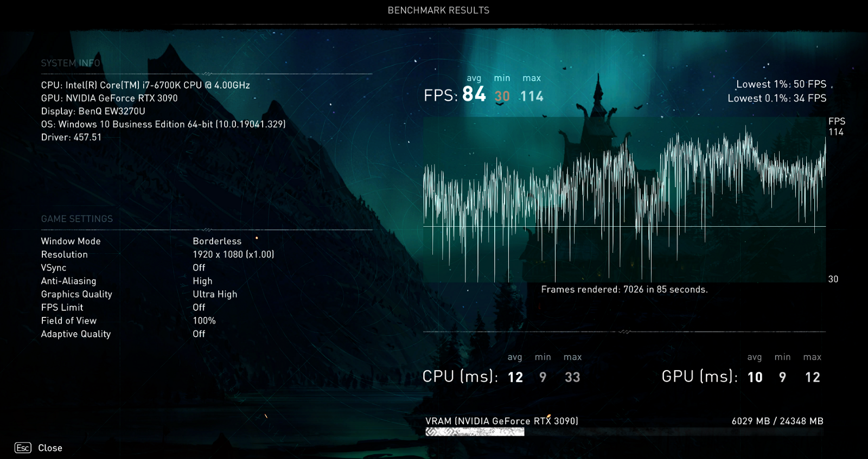
Task: Click the GPU average value 10
Action: [x=755, y=378]
